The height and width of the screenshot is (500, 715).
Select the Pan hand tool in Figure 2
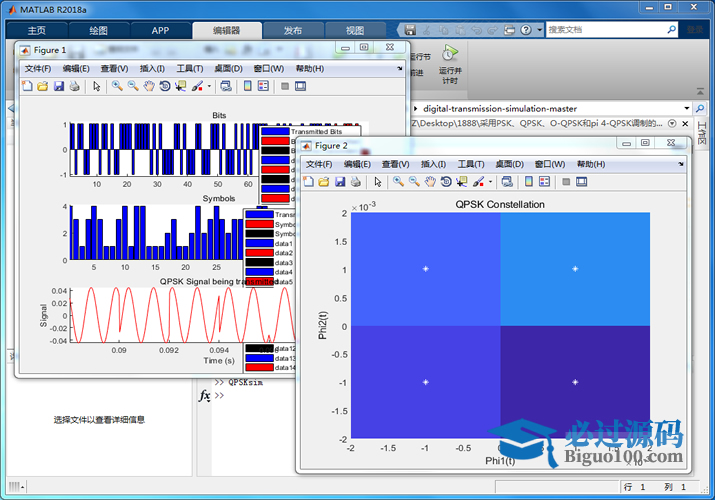pyautogui.click(x=429, y=181)
